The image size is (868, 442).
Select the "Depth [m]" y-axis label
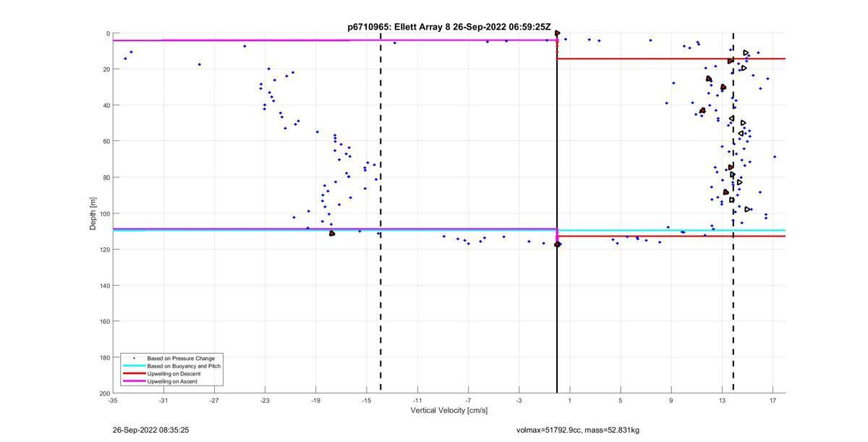point(93,213)
